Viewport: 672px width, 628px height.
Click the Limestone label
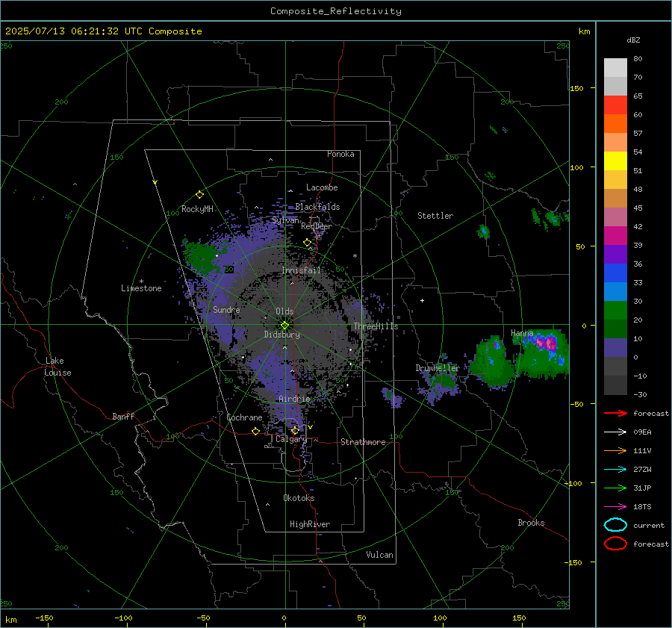tap(141, 288)
